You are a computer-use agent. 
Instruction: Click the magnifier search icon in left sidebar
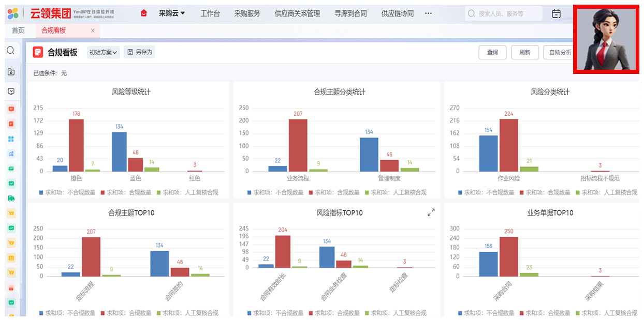(10, 50)
